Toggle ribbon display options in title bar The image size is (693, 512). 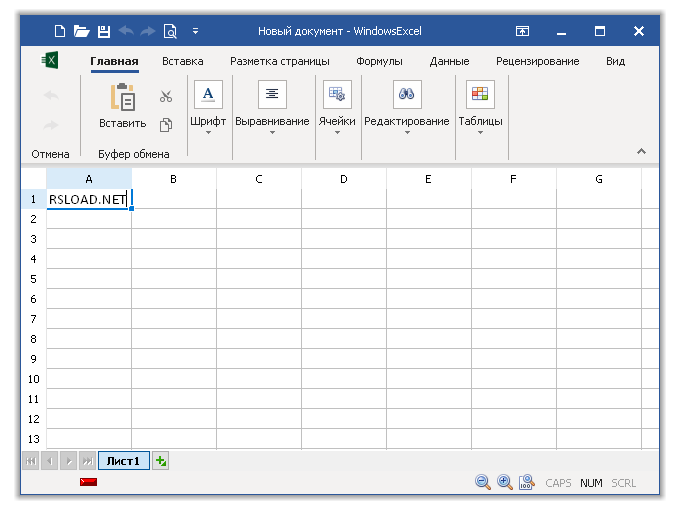click(x=522, y=31)
